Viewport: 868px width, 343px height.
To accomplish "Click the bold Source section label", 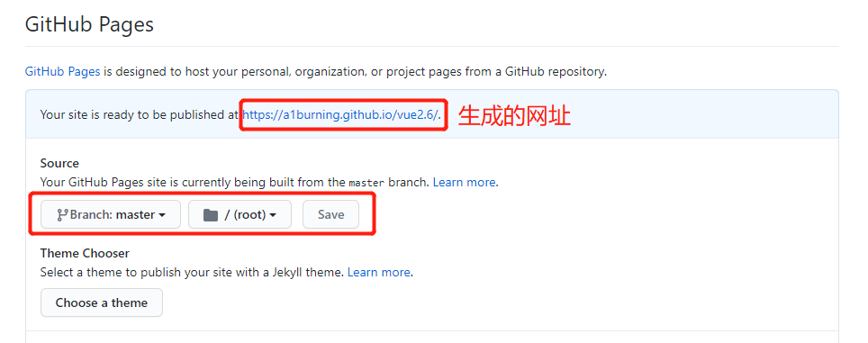I will 59,163.
